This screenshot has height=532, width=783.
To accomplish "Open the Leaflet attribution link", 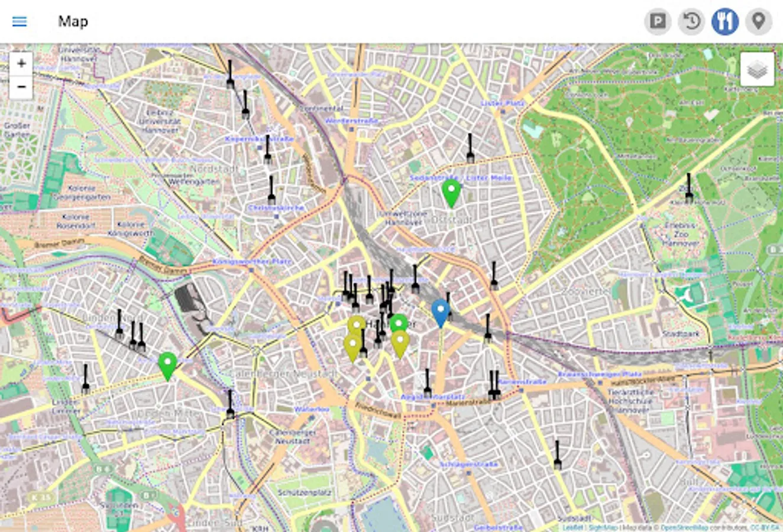I will click(x=572, y=525).
